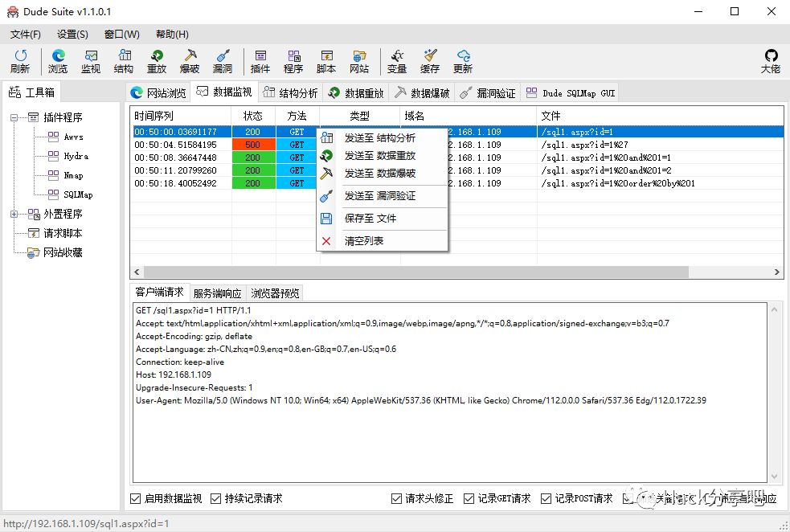Open the 结构 structure toolbar icon
This screenshot has width=790, height=532.
[124, 61]
